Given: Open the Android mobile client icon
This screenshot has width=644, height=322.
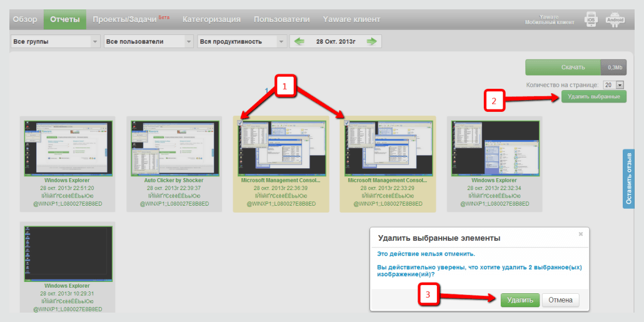Looking at the screenshot, I should 615,20.
